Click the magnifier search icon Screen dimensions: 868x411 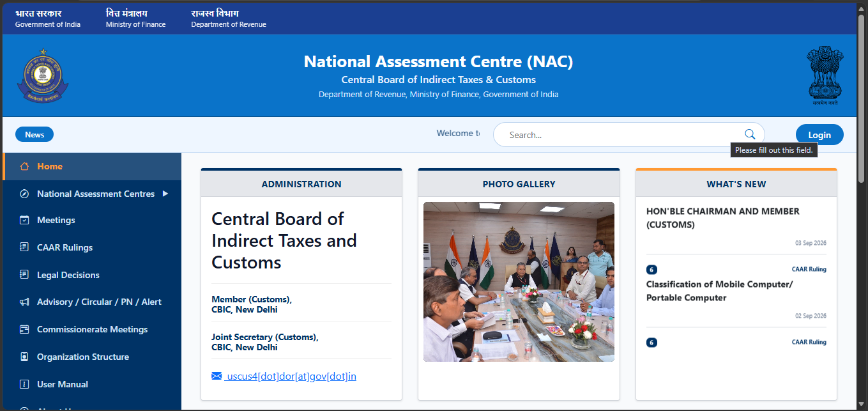pyautogui.click(x=750, y=134)
